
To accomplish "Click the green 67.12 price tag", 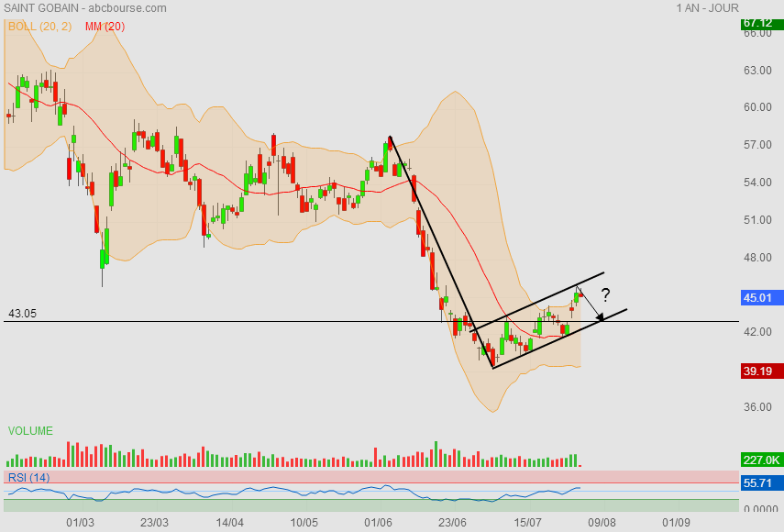I will coord(762,24).
